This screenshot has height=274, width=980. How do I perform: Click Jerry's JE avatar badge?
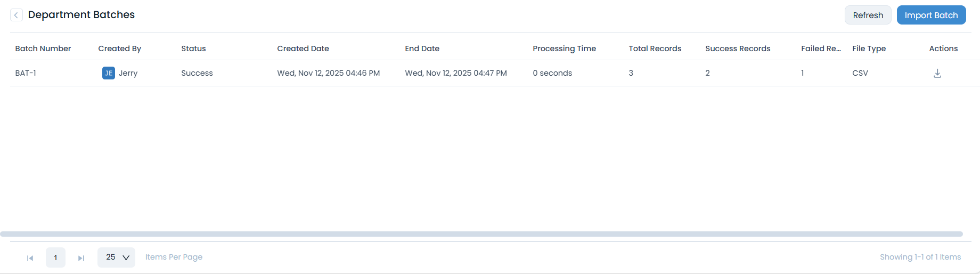click(109, 73)
